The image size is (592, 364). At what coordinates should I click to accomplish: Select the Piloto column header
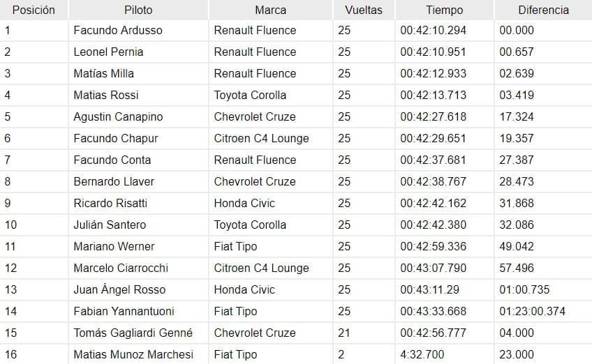tap(138, 10)
